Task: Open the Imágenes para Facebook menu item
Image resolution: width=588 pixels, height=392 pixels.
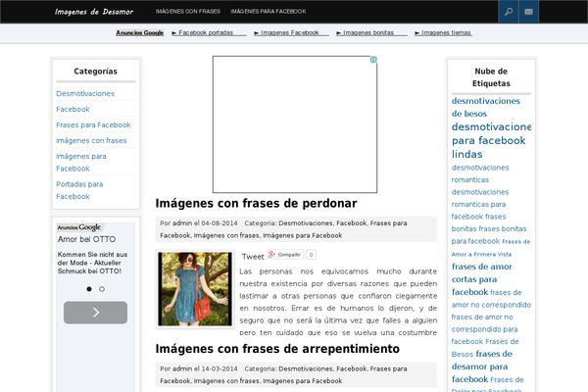Action: tap(269, 11)
